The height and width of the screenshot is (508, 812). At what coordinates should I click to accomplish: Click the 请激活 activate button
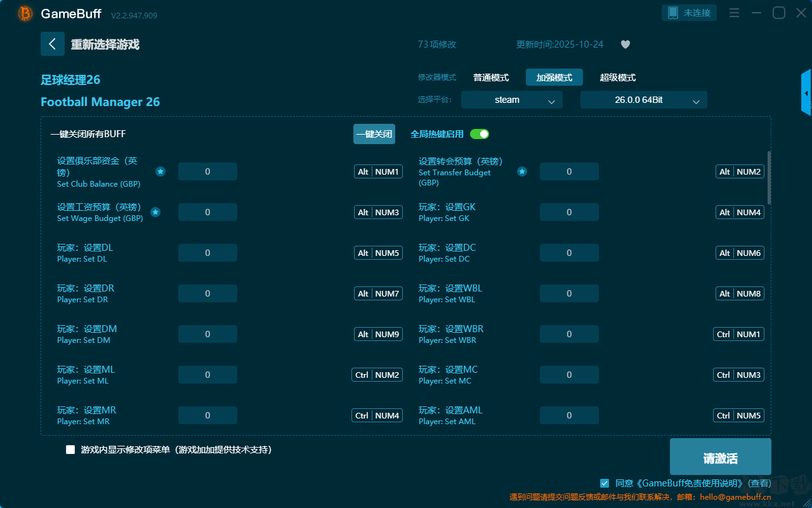pos(720,457)
